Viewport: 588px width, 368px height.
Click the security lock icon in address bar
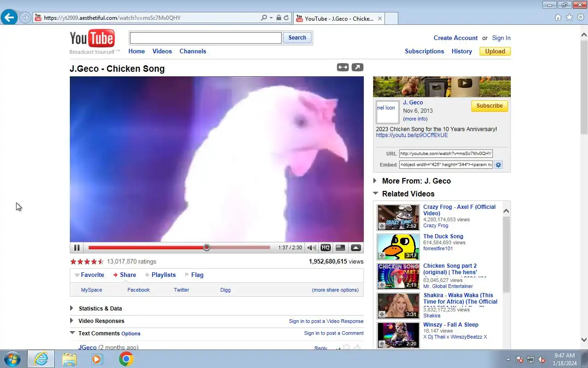[278, 18]
